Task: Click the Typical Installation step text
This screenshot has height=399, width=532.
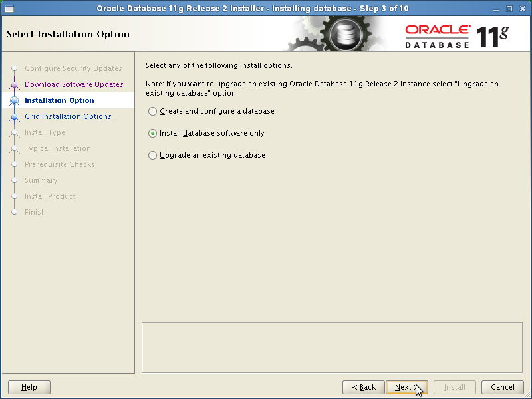Action: [58, 148]
